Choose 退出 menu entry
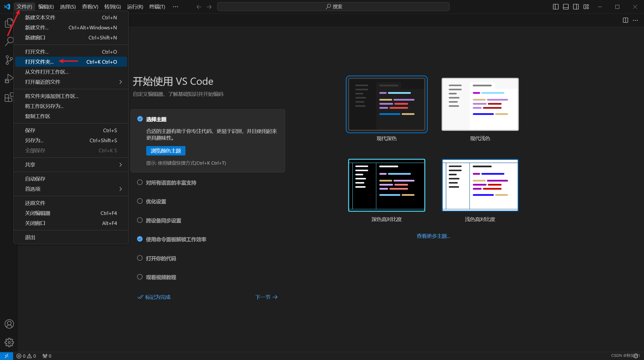Image resolution: width=644 pixels, height=360 pixels. pos(71,237)
